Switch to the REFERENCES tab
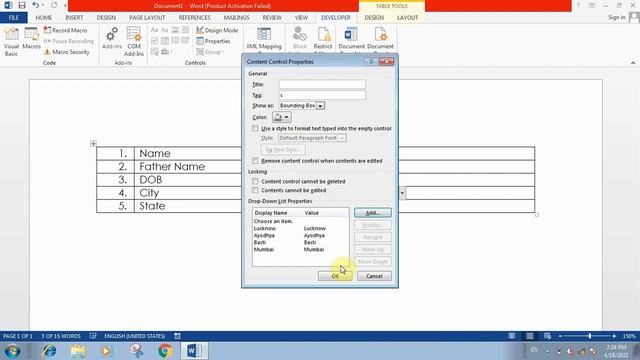The width and height of the screenshot is (640, 360). [194, 18]
